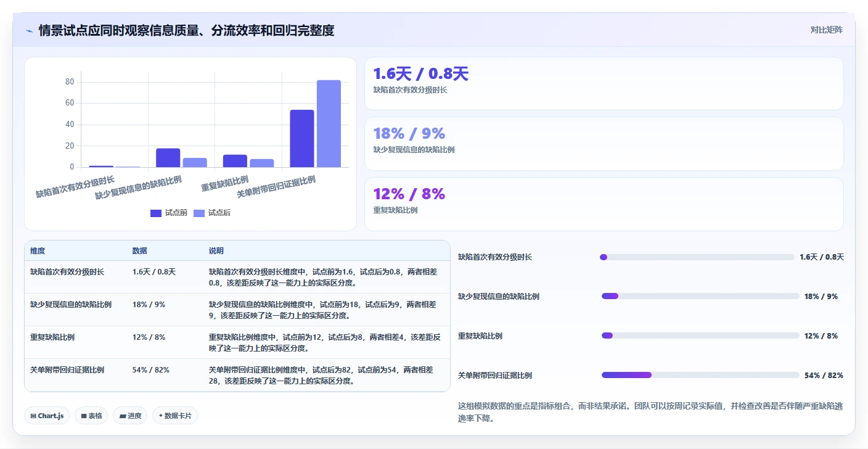868x449 pixels.
Task: Click the progress bar for 缺陷首次有效分级时长
Action: (x=697, y=257)
